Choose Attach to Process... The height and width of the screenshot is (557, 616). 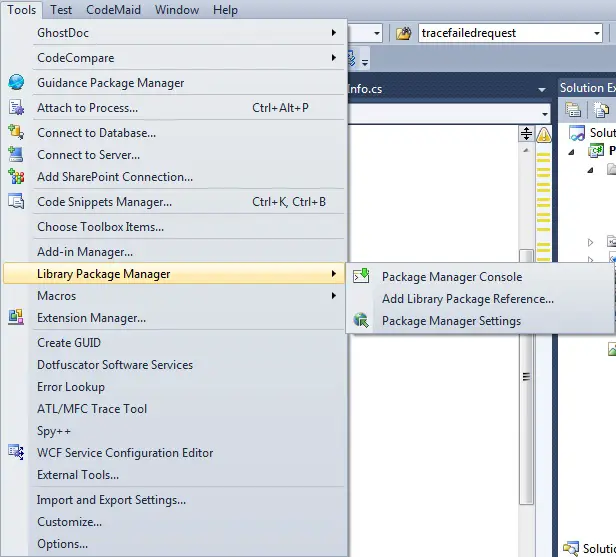point(175,108)
